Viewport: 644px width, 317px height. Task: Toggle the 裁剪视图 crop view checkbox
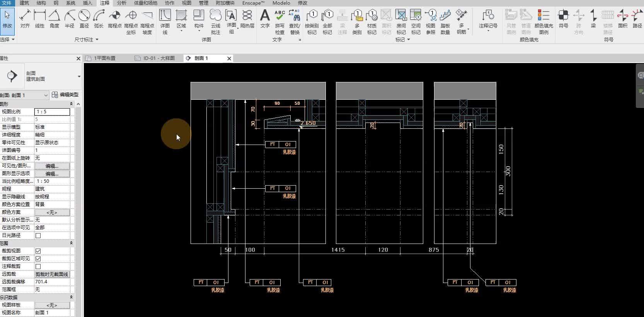click(38, 251)
